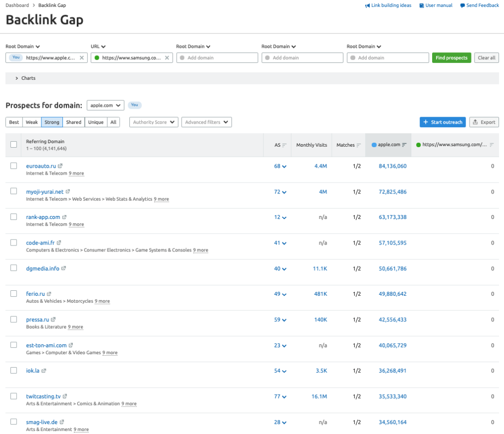504x434 pixels.
Task: Select all rows with header checkbox
Action: 13,145
